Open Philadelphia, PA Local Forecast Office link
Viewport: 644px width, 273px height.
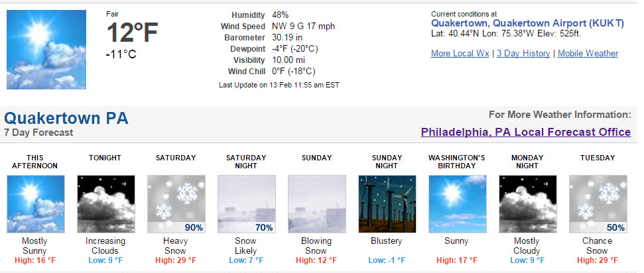pos(526,132)
